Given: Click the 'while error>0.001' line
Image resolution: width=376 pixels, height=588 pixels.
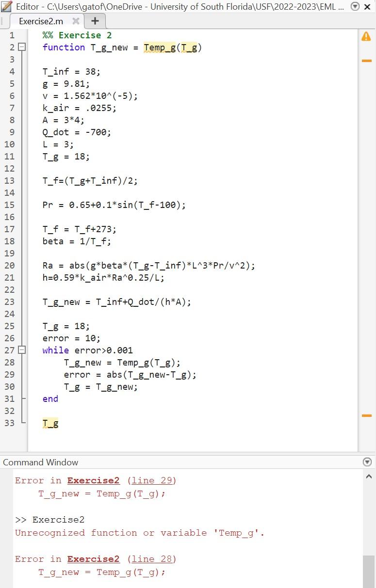Looking at the screenshot, I should tap(88, 350).
